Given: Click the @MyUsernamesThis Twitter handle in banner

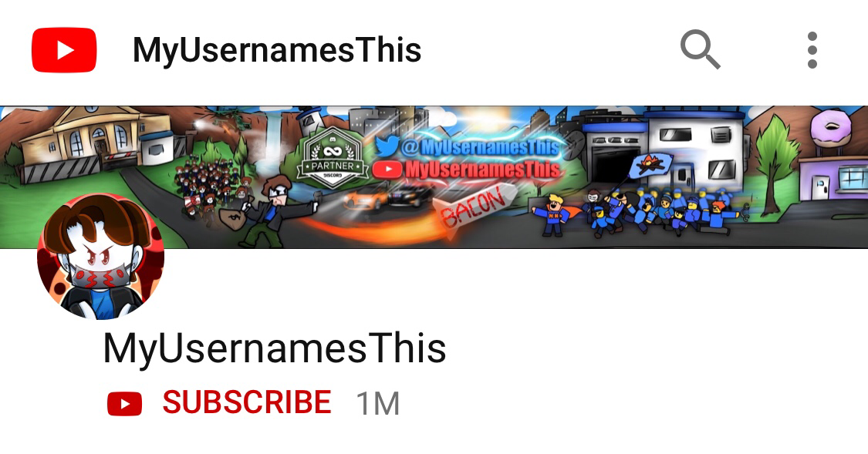Looking at the screenshot, I should click(479, 147).
